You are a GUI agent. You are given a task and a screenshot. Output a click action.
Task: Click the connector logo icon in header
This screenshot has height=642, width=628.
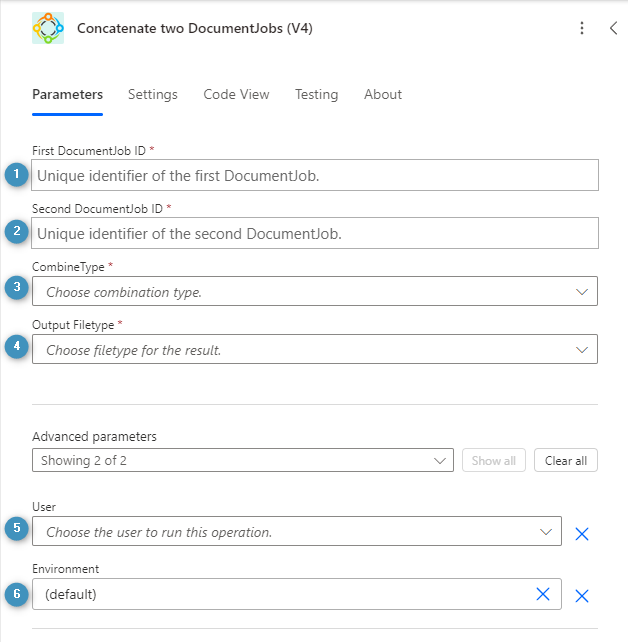(x=48, y=28)
